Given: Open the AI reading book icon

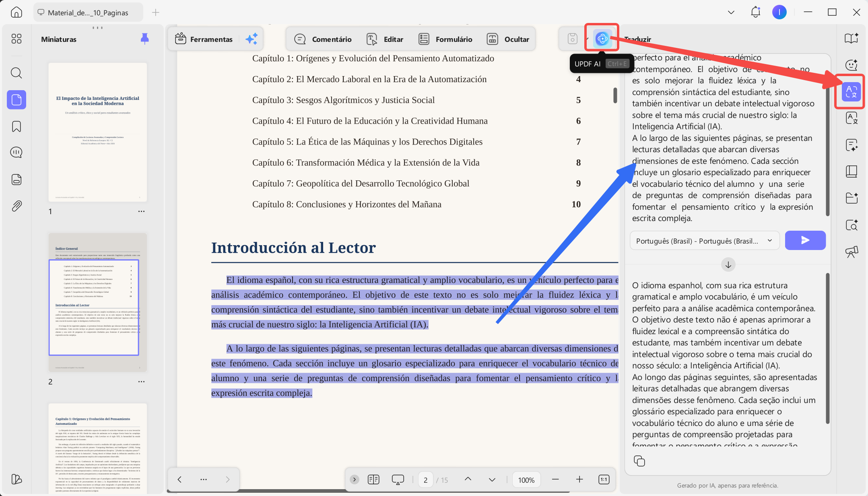Looking at the screenshot, I should click(852, 39).
